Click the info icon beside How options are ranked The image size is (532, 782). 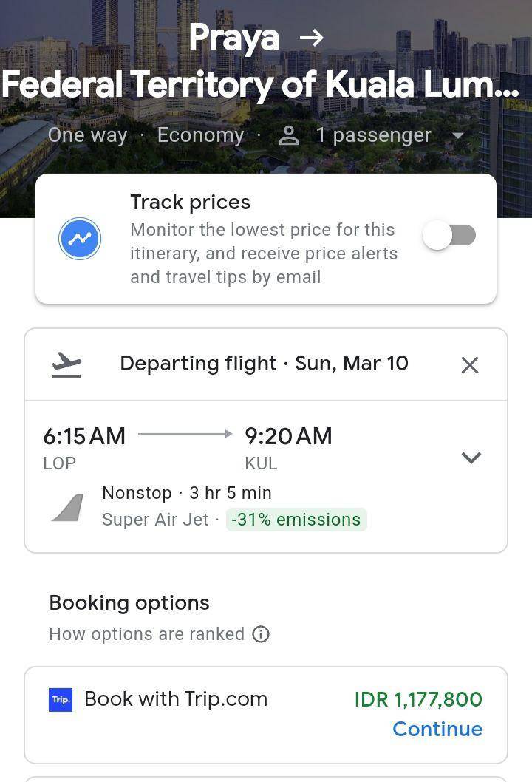[x=261, y=634]
